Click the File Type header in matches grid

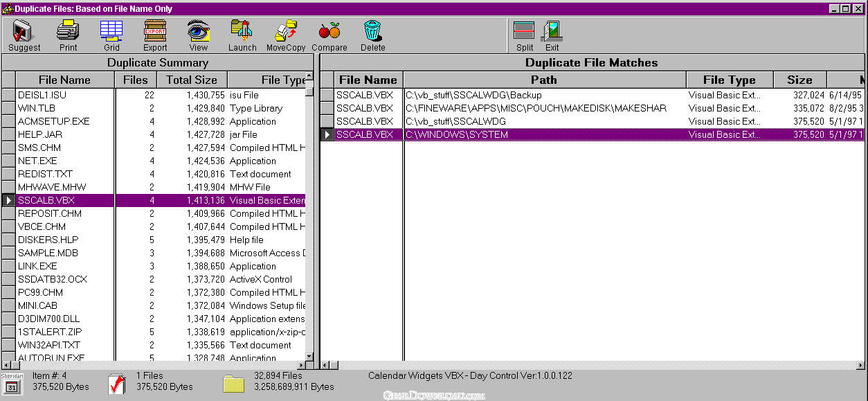coord(728,80)
